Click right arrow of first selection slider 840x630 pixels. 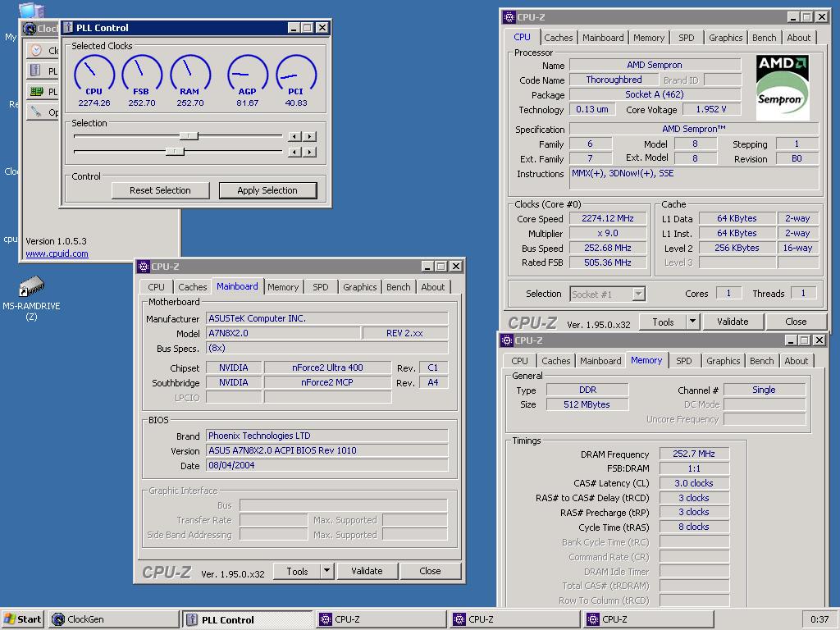(309, 137)
